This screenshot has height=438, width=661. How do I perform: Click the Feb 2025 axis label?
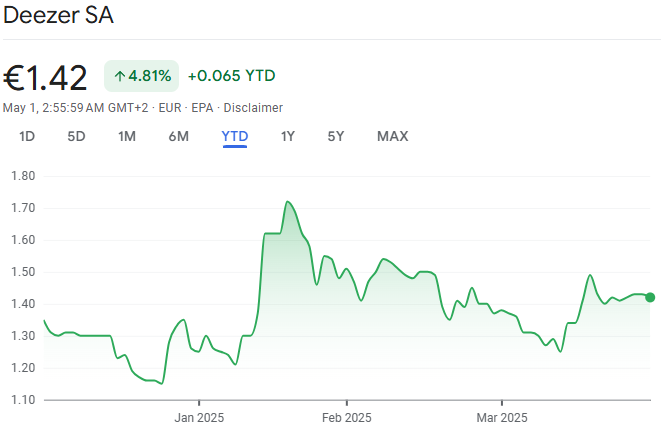(x=347, y=418)
